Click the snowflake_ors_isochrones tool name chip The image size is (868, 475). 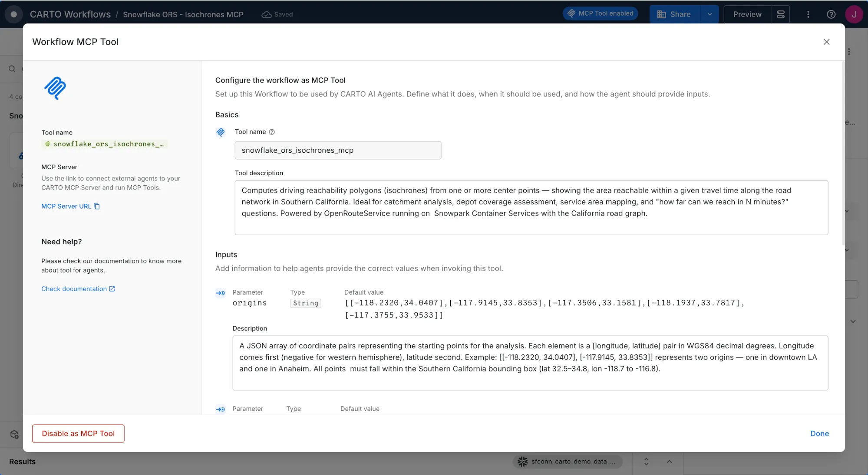[x=104, y=144]
